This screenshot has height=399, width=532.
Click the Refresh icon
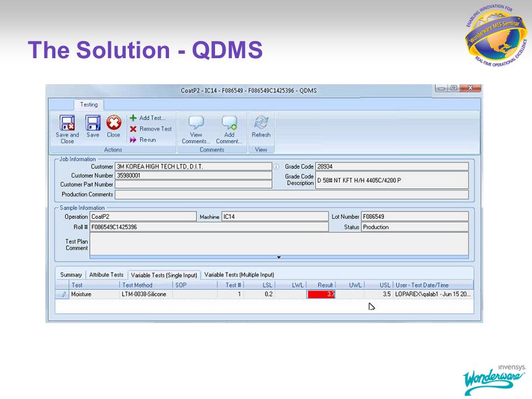(261, 122)
